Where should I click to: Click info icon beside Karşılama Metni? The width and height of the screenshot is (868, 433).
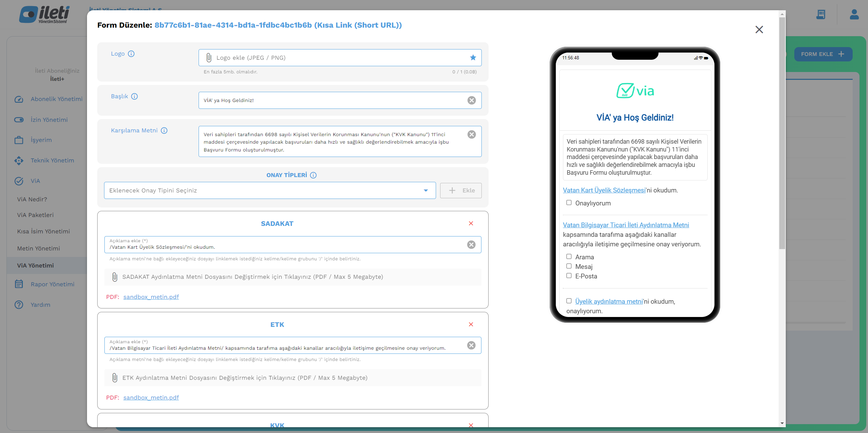[x=164, y=131]
